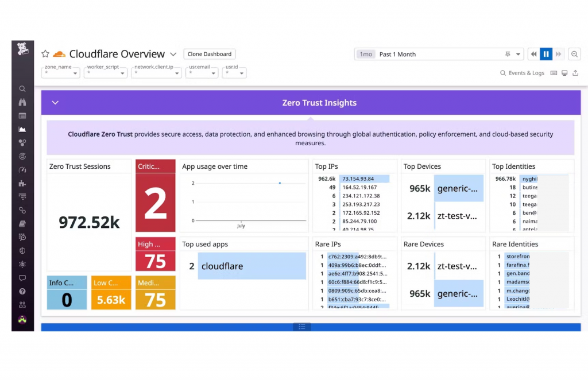Click the Clone Dashboard button
Image resolution: width=588 pixels, height=380 pixels.
click(x=209, y=54)
